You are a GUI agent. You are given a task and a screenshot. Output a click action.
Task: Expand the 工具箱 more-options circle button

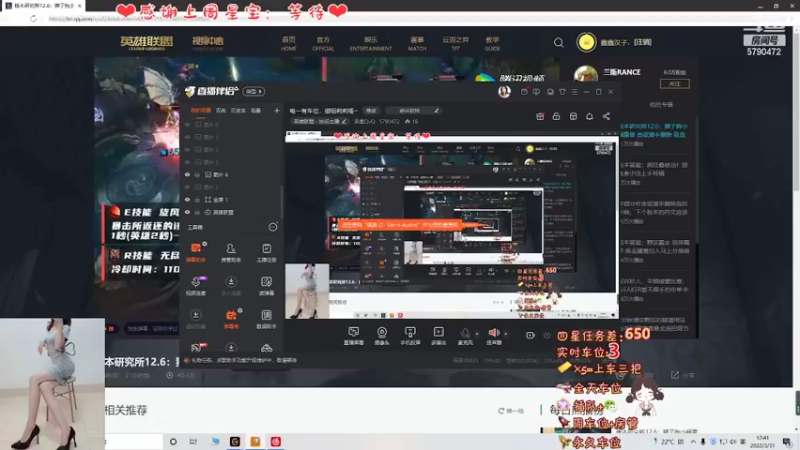(273, 227)
